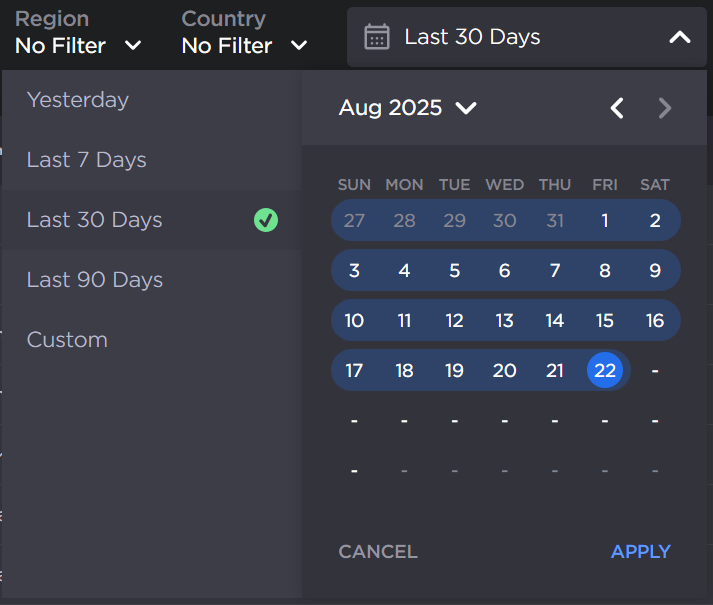Screen dimensions: 713x605
Task: Click the green checkmark beside Last 30 Days
Action: (266, 220)
